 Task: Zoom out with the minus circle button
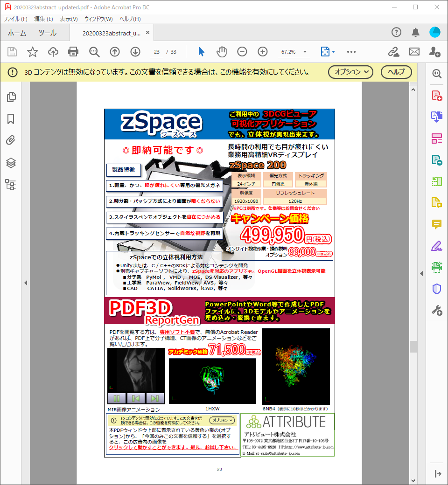point(242,52)
